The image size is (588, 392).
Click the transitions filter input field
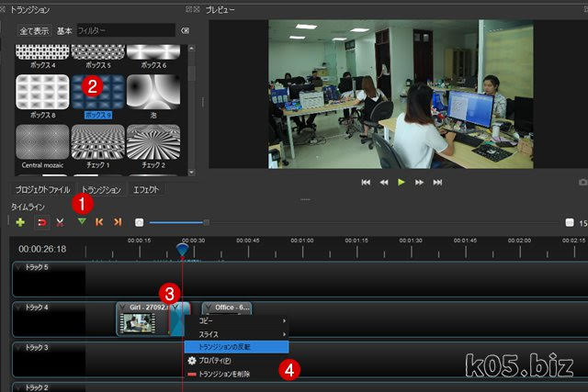coord(126,30)
